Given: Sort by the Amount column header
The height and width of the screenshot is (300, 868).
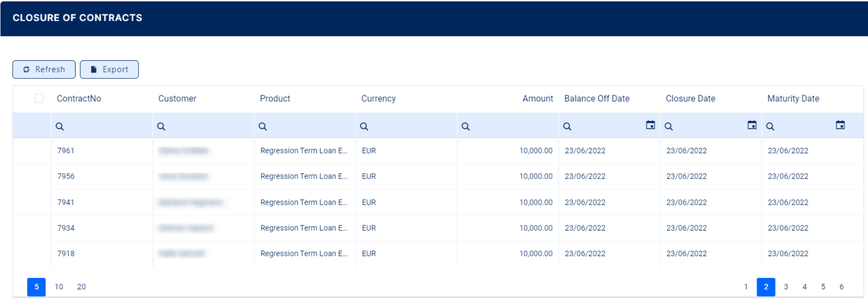Looking at the screenshot, I should click(x=537, y=98).
